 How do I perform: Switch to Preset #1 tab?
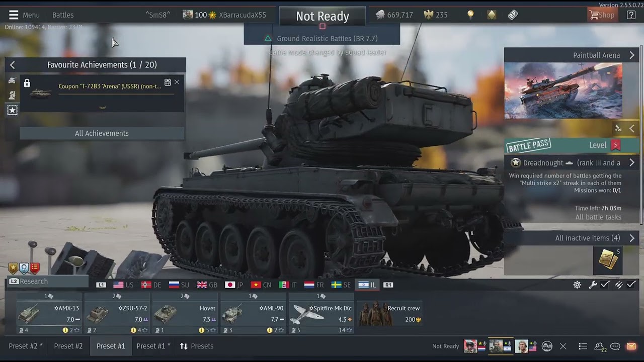(x=111, y=346)
